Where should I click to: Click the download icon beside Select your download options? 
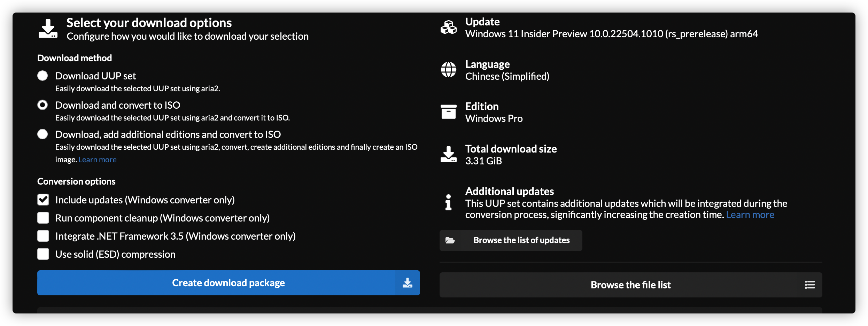click(x=48, y=29)
